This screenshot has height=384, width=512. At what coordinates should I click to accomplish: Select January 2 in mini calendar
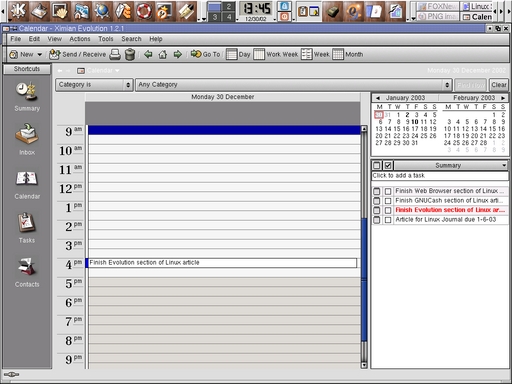(x=407, y=115)
